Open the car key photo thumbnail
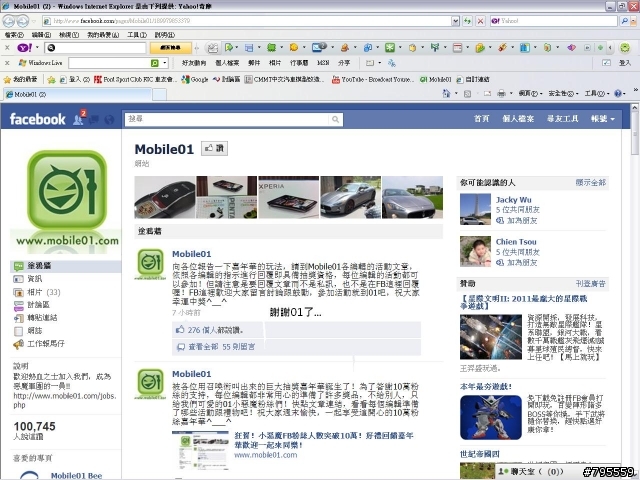The height and width of the screenshot is (480, 640). click(x=165, y=197)
